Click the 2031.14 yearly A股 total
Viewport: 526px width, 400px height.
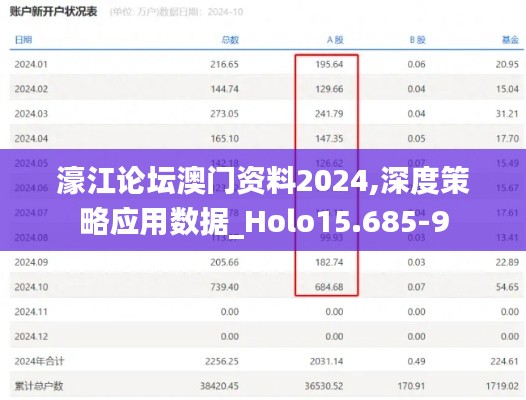coord(326,361)
